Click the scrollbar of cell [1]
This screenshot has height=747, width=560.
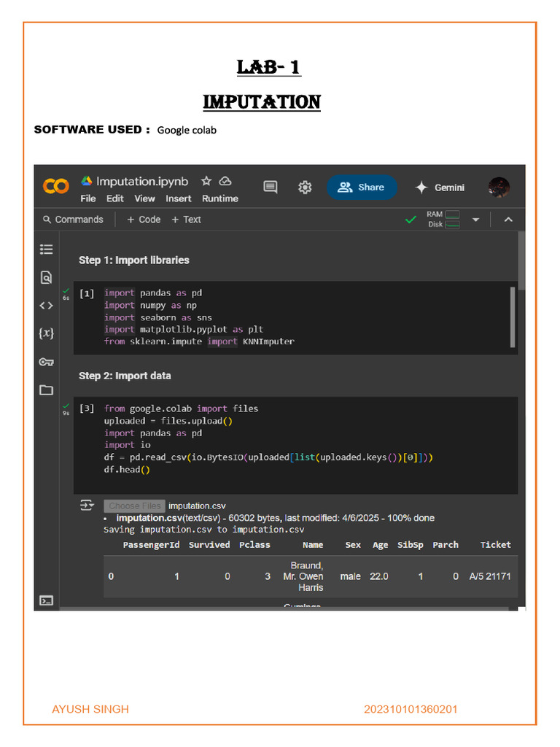tap(513, 317)
